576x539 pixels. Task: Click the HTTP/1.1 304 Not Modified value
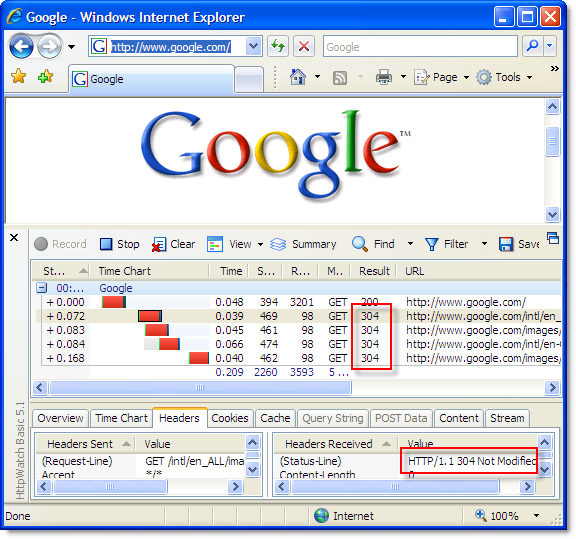472,461
